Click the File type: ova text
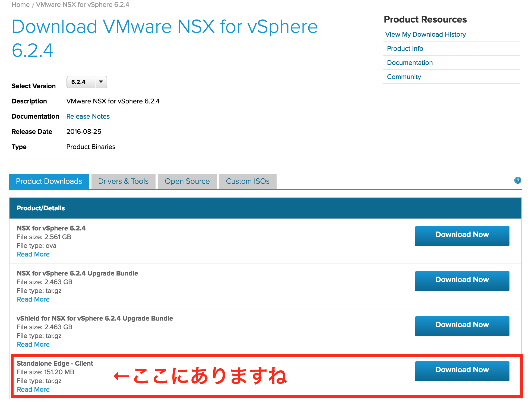 [36, 246]
